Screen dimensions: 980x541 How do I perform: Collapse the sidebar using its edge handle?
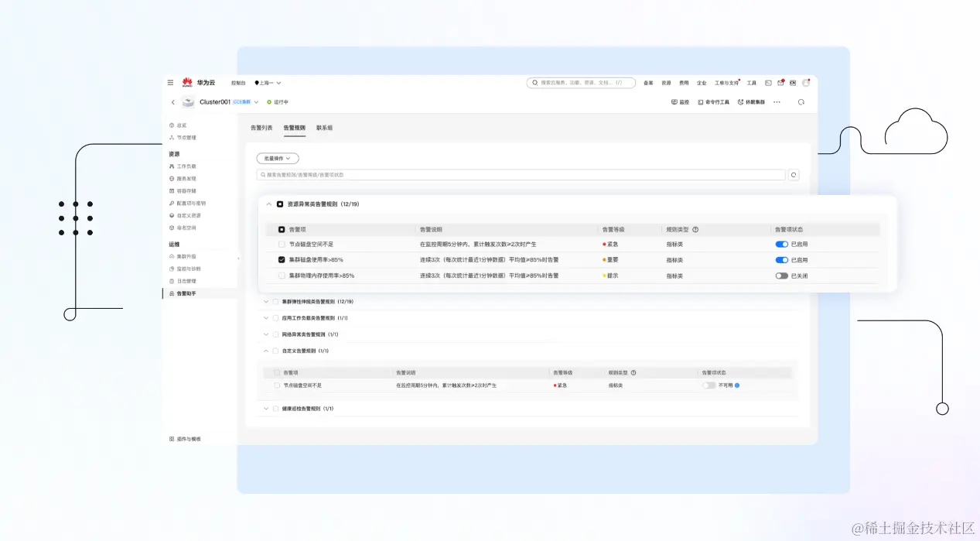point(238,258)
